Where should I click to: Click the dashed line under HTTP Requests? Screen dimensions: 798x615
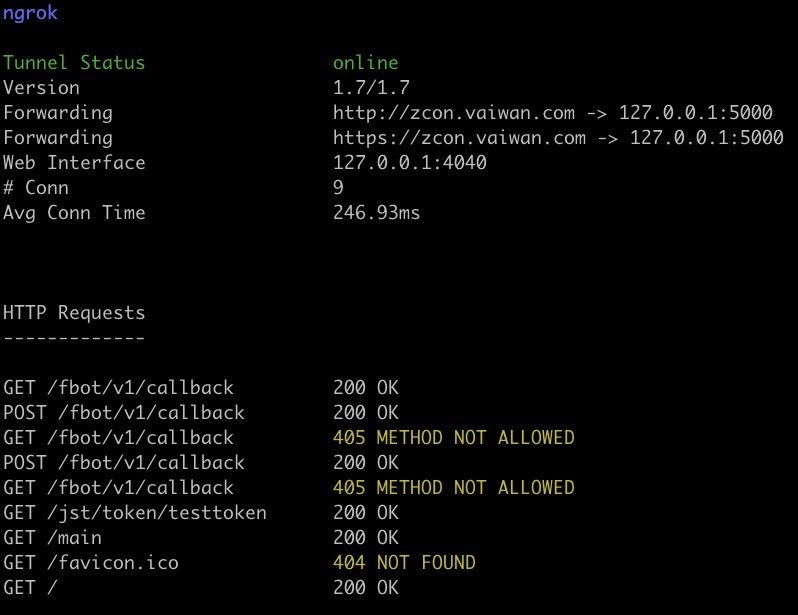[74, 338]
